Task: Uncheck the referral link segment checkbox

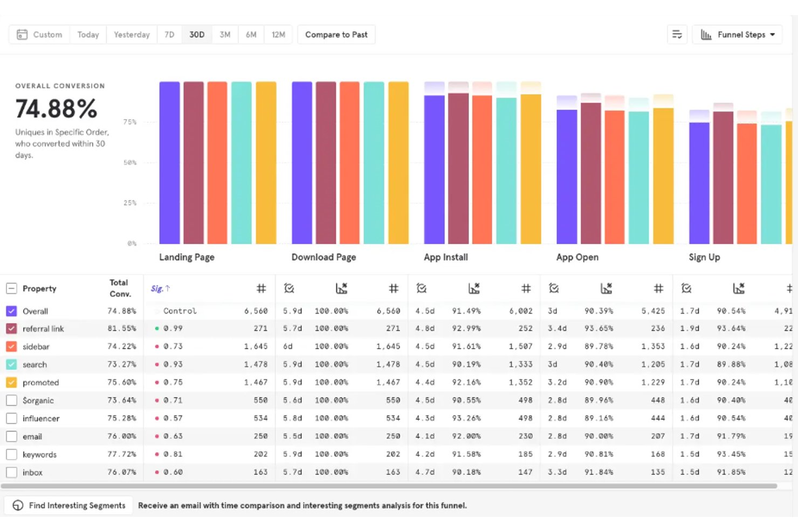Action: (11, 328)
